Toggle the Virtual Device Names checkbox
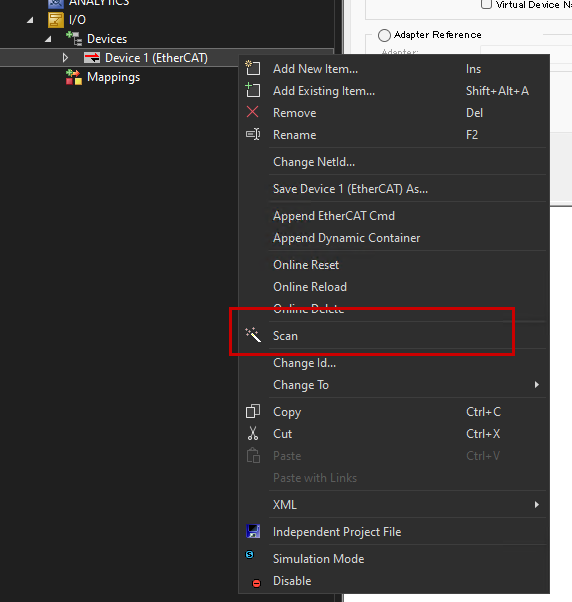 (x=486, y=4)
